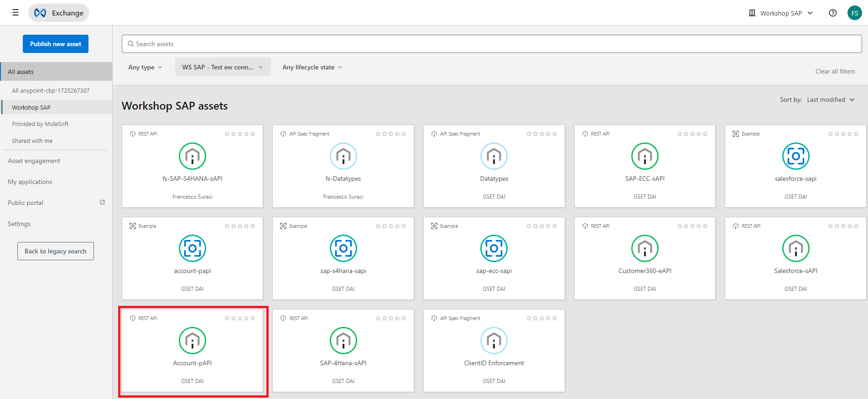868x399 pixels.
Task: Click the fs-SAP-S4HANA-sAPI asset icon
Action: coord(192,156)
